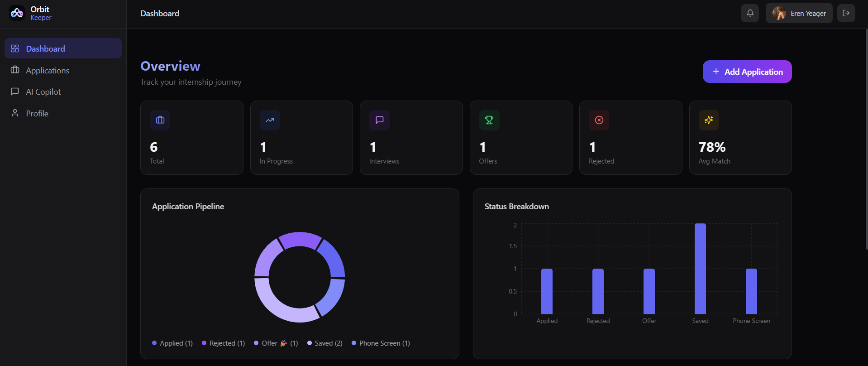Click the page vertical scrollbar

tap(866, 139)
